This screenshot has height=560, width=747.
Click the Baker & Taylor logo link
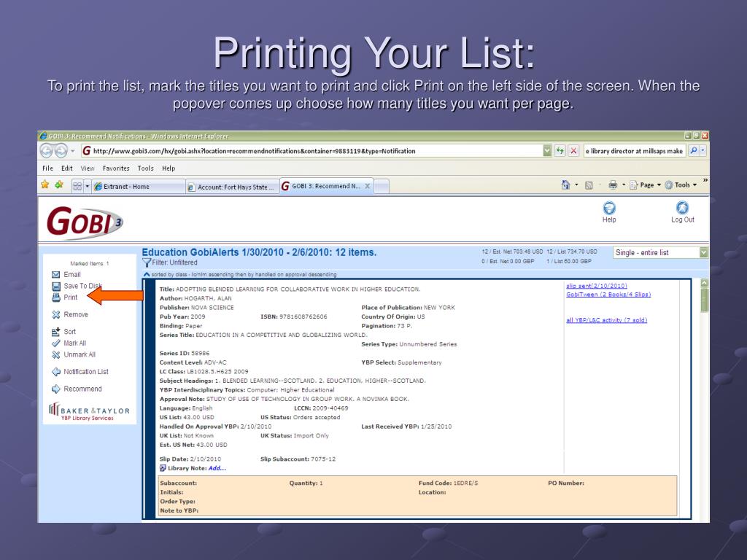coord(89,413)
